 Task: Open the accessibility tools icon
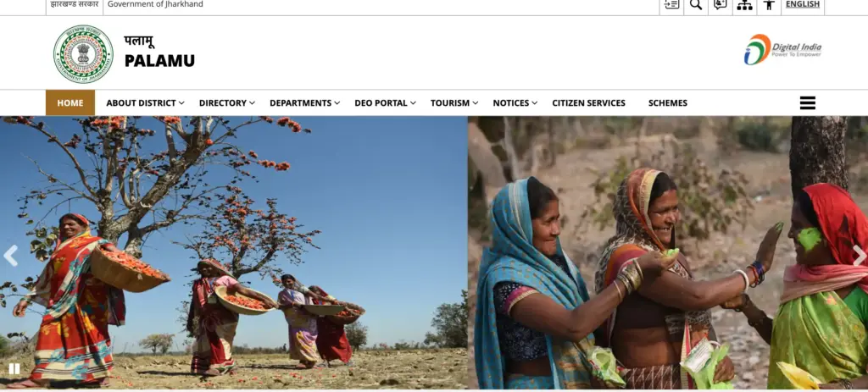click(769, 5)
